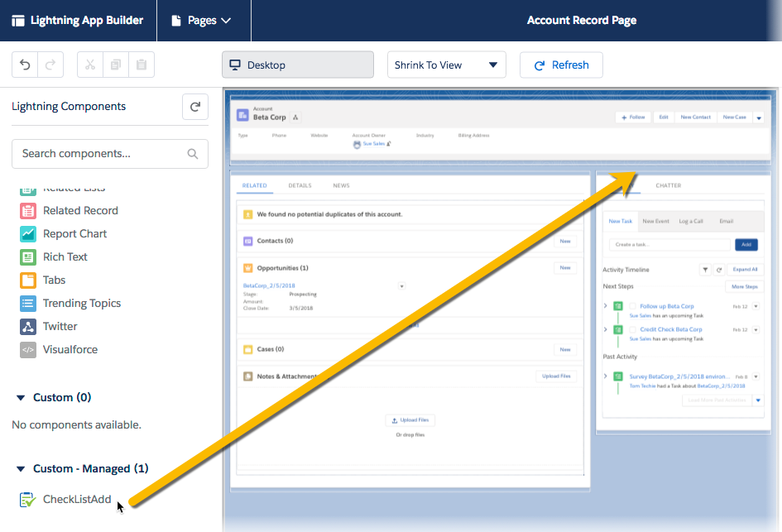The image size is (782, 532).
Task: Open the Shrink To View dropdown
Action: pos(446,65)
